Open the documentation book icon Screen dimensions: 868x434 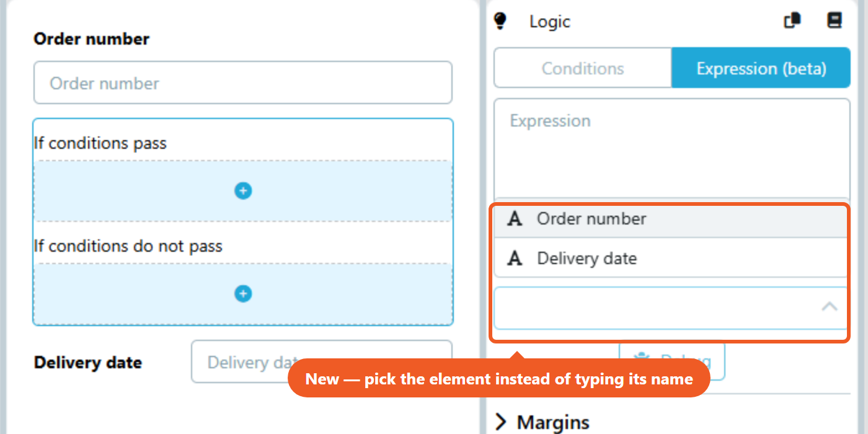835,20
